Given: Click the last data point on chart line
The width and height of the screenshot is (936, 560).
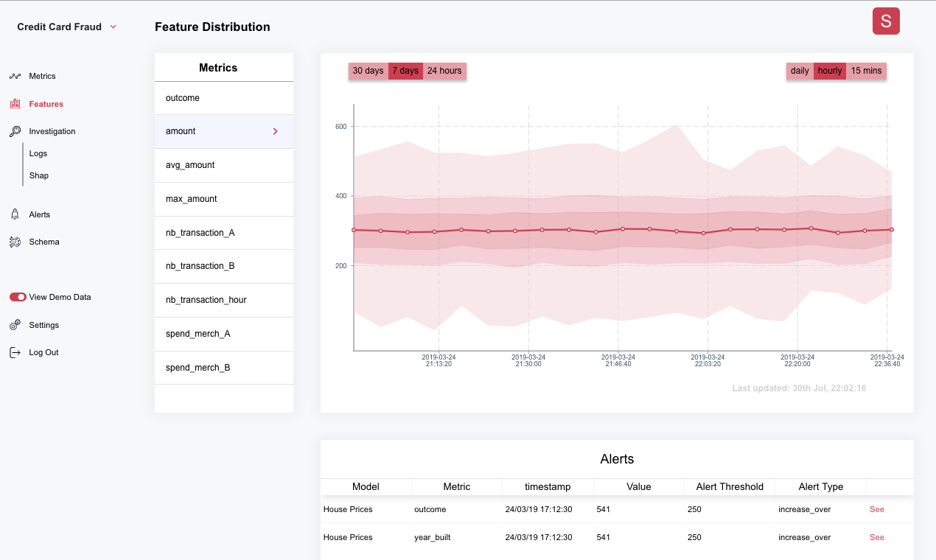Looking at the screenshot, I should coord(892,230).
